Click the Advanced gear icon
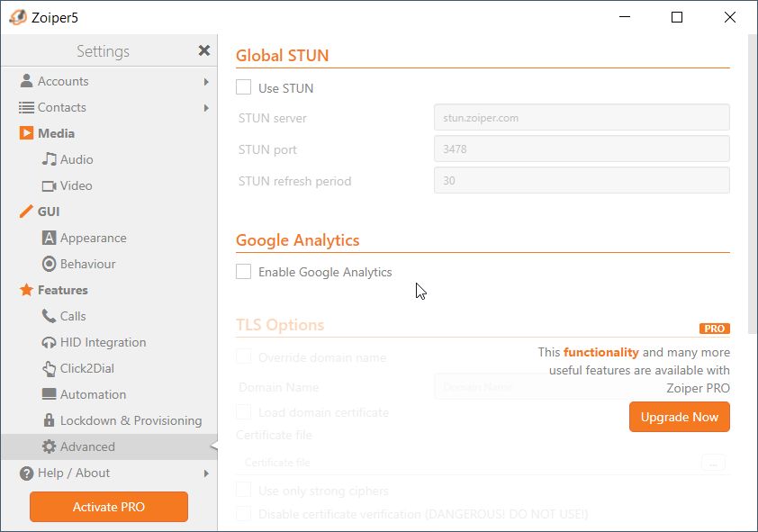 click(x=49, y=446)
